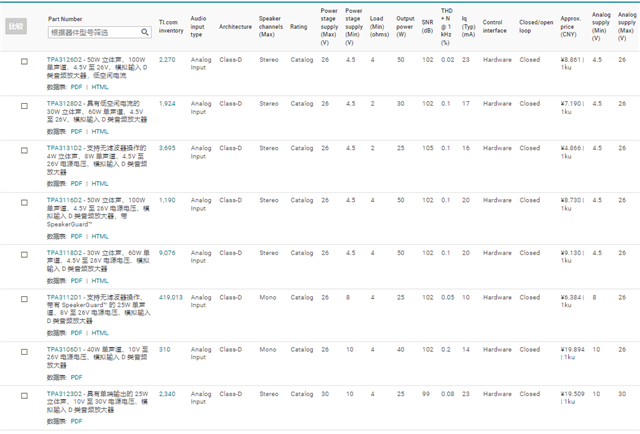Sort by Architecture column header
Screen dimensions: 640x434
click(236, 27)
